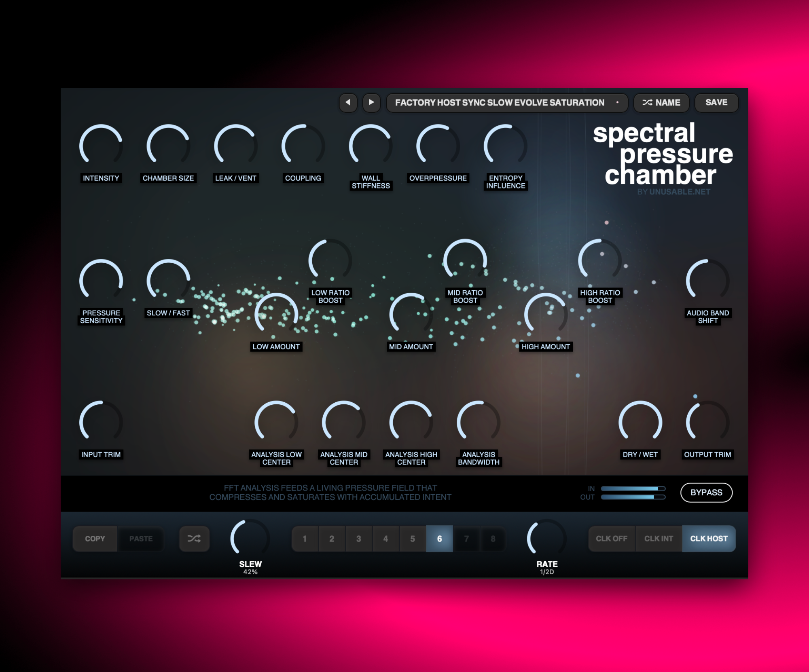
Task: Set clock mode to CLK HOST
Action: (709, 539)
